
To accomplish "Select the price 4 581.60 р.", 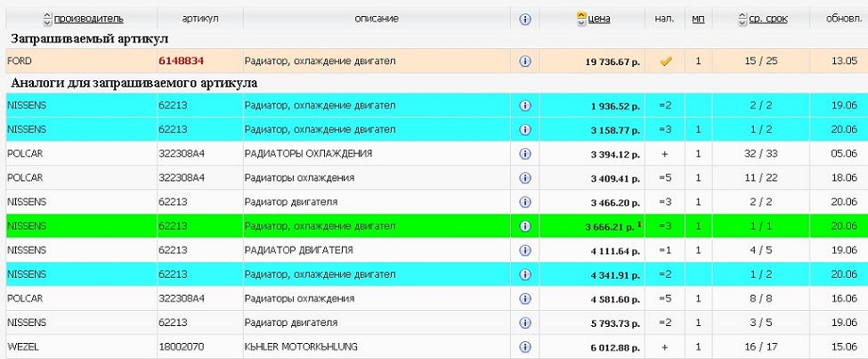I will 615,299.
